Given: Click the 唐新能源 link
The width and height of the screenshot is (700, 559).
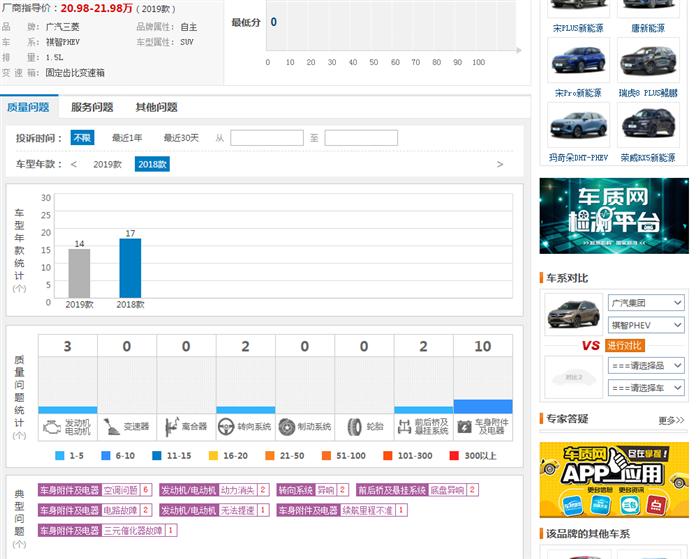Looking at the screenshot, I should (x=648, y=28).
